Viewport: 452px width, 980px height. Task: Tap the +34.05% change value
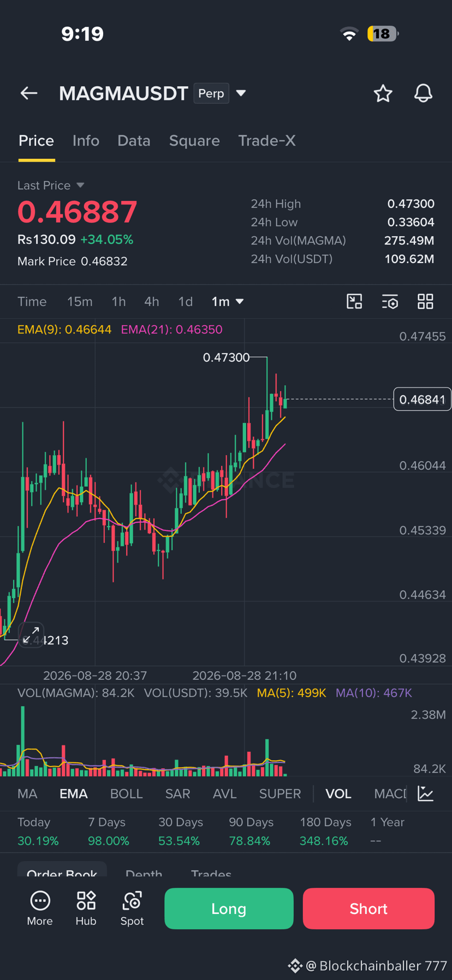pyautogui.click(x=107, y=240)
